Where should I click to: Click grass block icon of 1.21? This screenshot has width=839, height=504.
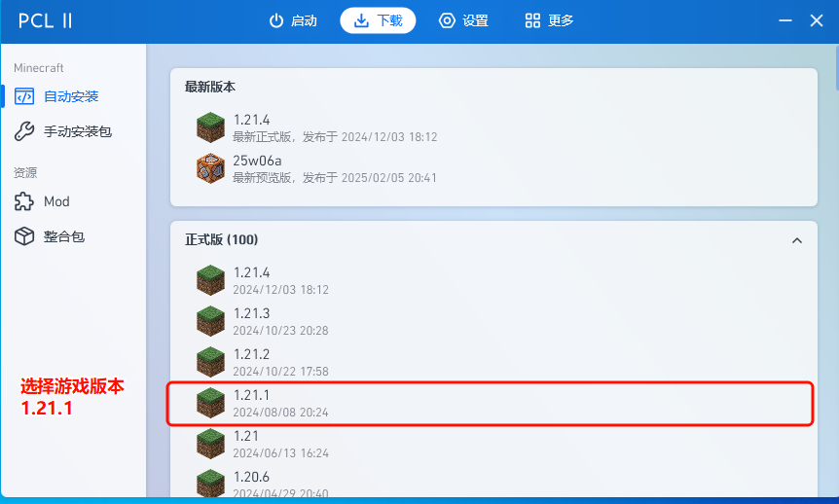pyautogui.click(x=210, y=444)
